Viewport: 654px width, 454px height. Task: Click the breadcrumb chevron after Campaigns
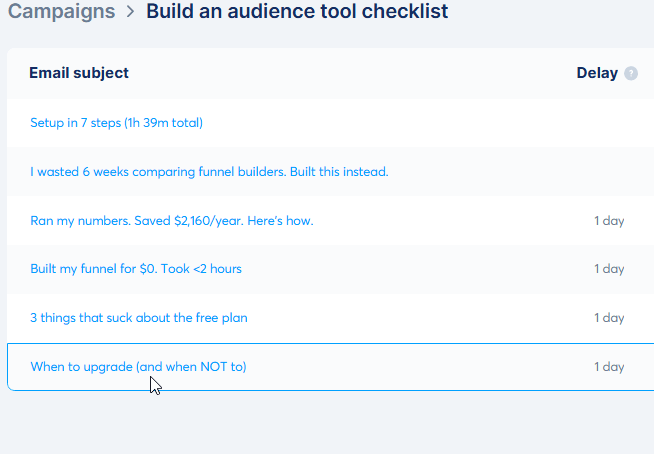130,13
